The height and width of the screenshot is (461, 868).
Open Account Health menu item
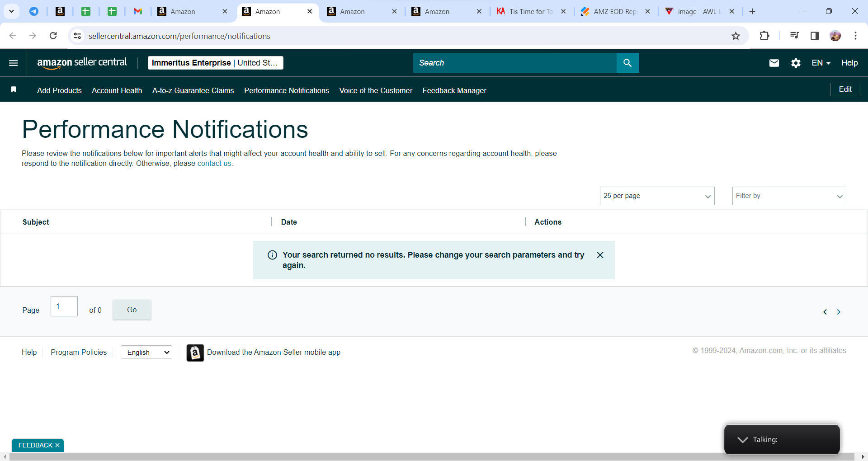coord(117,90)
